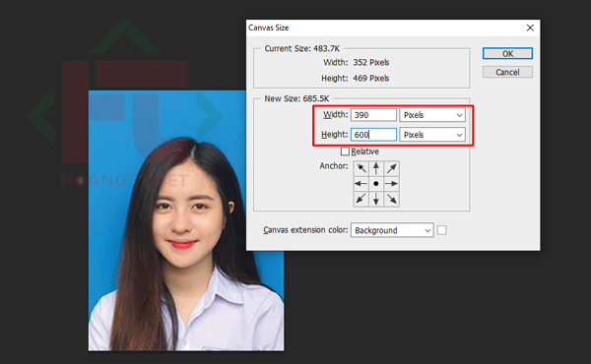The image size is (591, 364).
Task: Click the Canvas extension color: label
Action: tap(305, 230)
